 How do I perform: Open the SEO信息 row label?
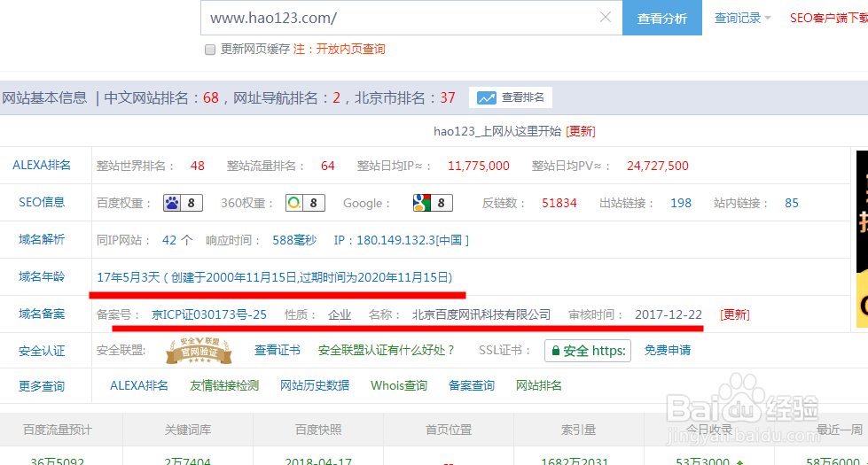[x=42, y=202]
